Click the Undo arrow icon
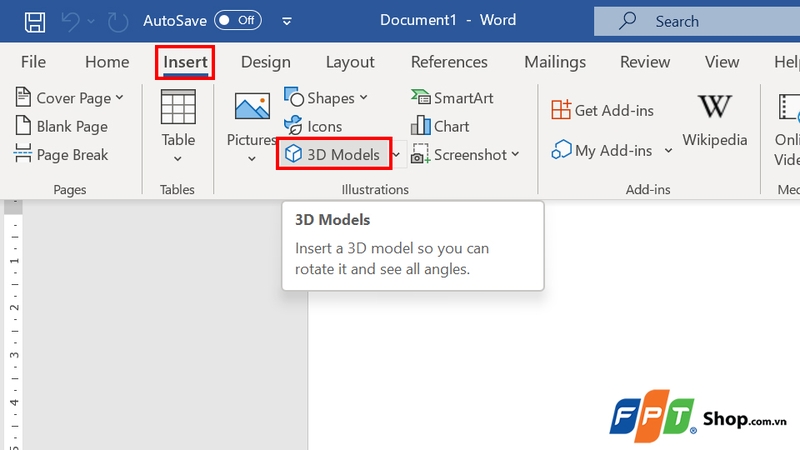The image size is (800, 450). coord(69,20)
